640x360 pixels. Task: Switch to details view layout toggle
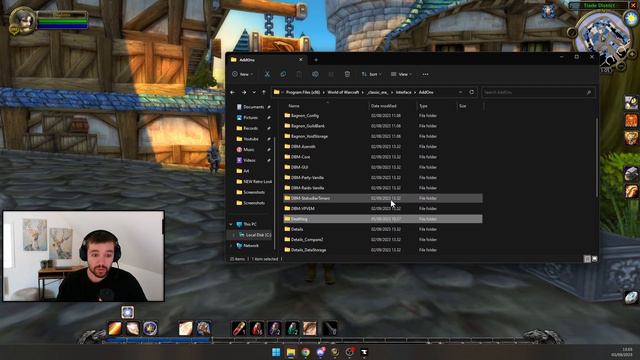(587, 259)
